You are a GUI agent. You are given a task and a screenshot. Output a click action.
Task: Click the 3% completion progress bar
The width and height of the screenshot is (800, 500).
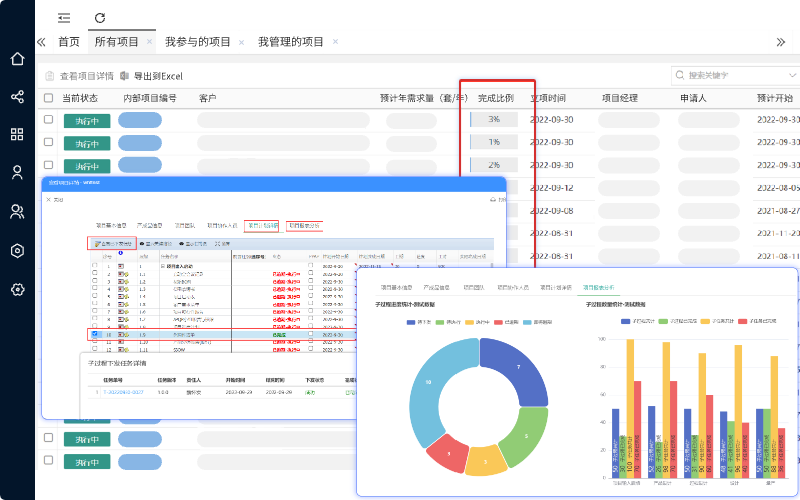coord(494,119)
